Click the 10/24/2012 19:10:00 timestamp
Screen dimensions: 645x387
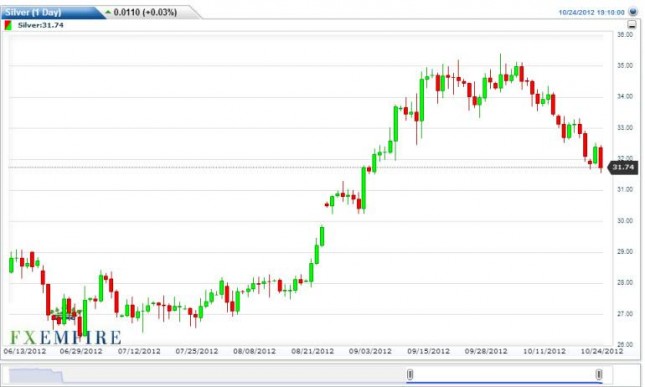click(x=591, y=12)
